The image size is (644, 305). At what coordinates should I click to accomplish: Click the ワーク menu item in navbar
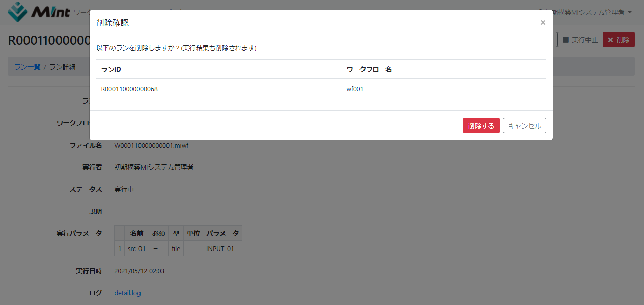(x=82, y=12)
